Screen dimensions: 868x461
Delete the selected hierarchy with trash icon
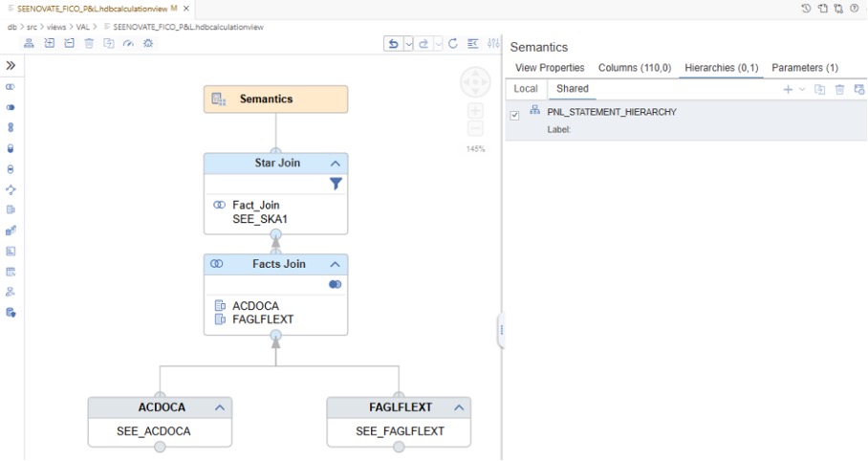pyautogui.click(x=840, y=89)
